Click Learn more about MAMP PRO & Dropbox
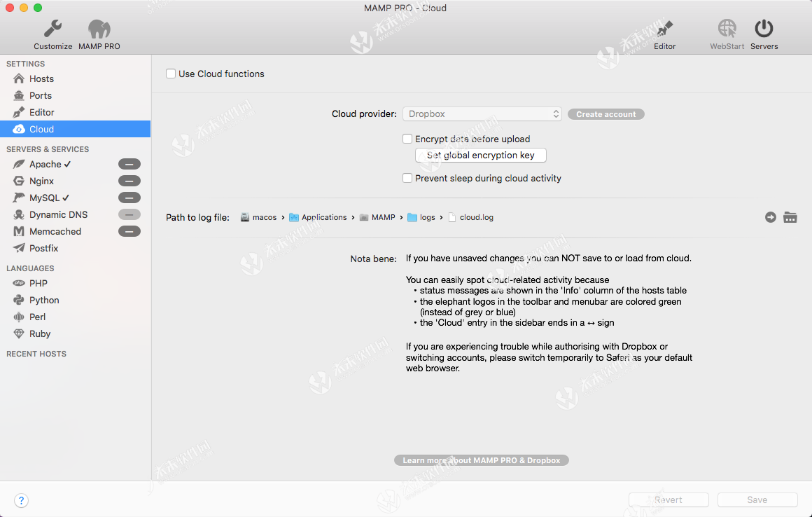This screenshot has height=517, width=812. click(482, 460)
